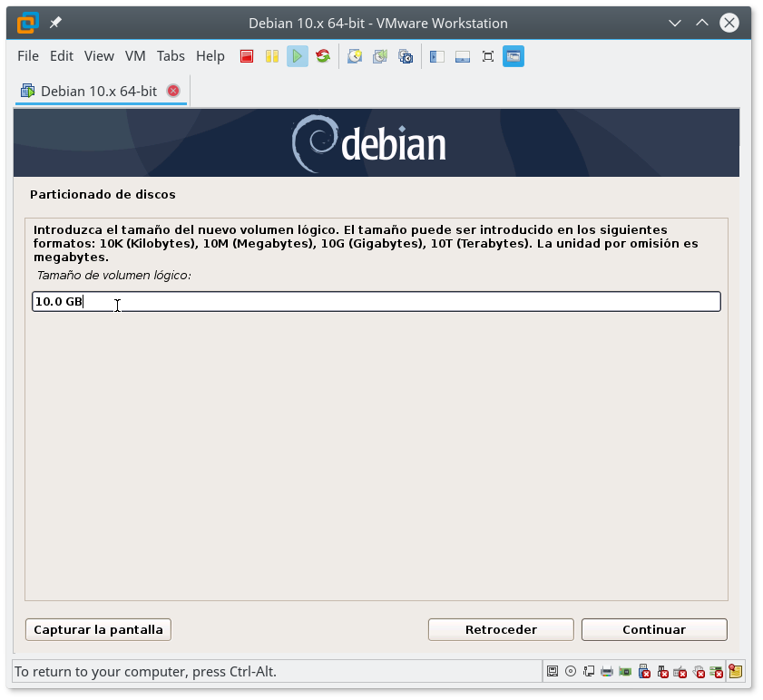
Task: Click the hard disk status icon
Action: (x=553, y=672)
